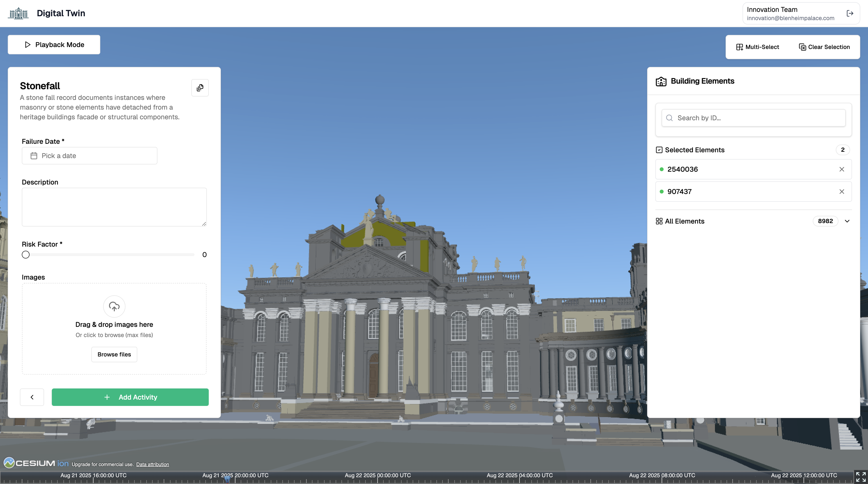Click Browse files to upload images

tap(114, 355)
